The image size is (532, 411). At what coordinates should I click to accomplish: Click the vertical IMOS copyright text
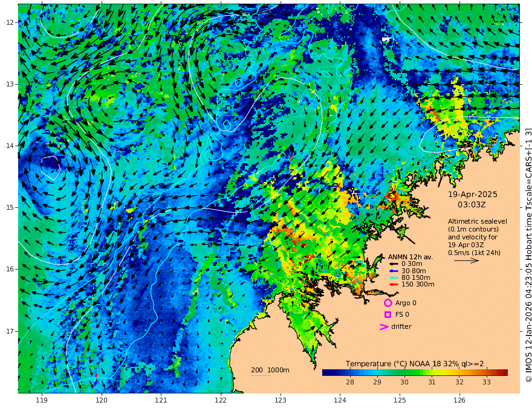pos(528,255)
